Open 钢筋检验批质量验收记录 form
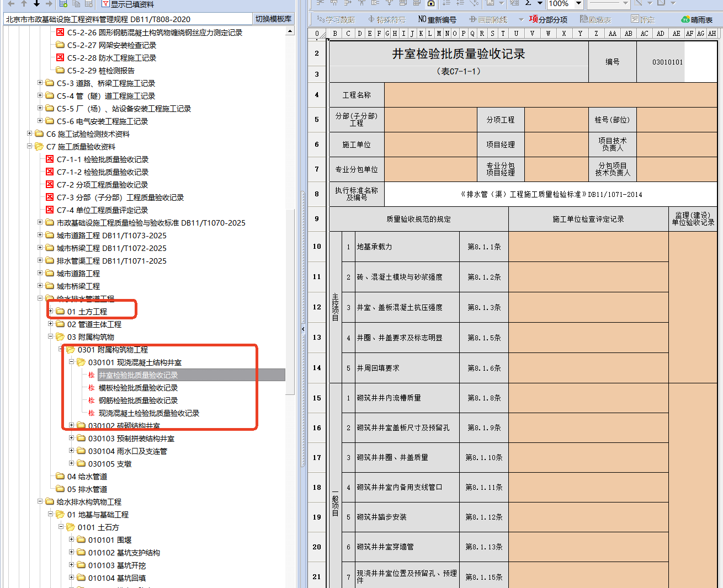Viewport: 723px width, 588px height. click(138, 400)
